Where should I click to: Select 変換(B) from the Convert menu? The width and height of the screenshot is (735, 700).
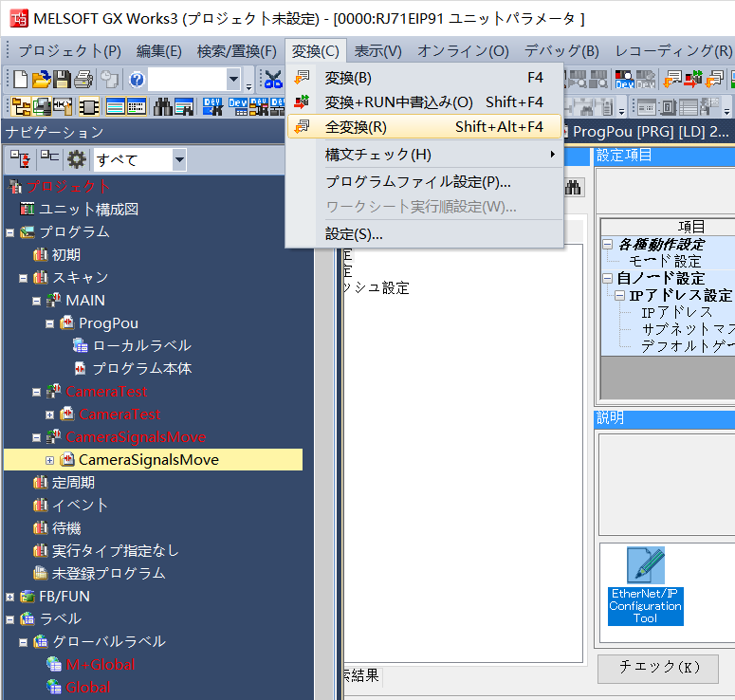424,78
